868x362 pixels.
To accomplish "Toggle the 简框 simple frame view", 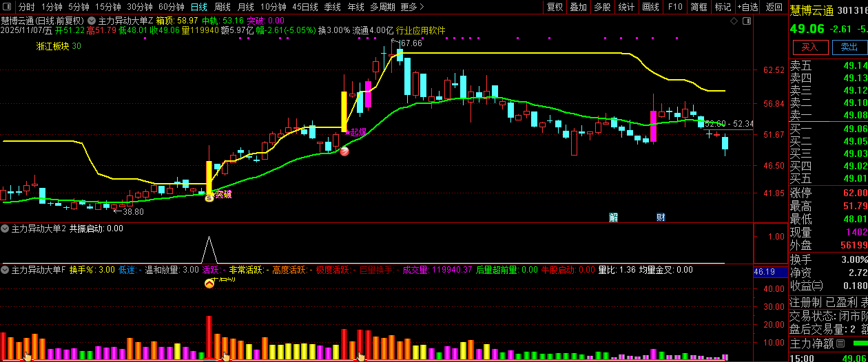I will pyautogui.click(x=699, y=7).
